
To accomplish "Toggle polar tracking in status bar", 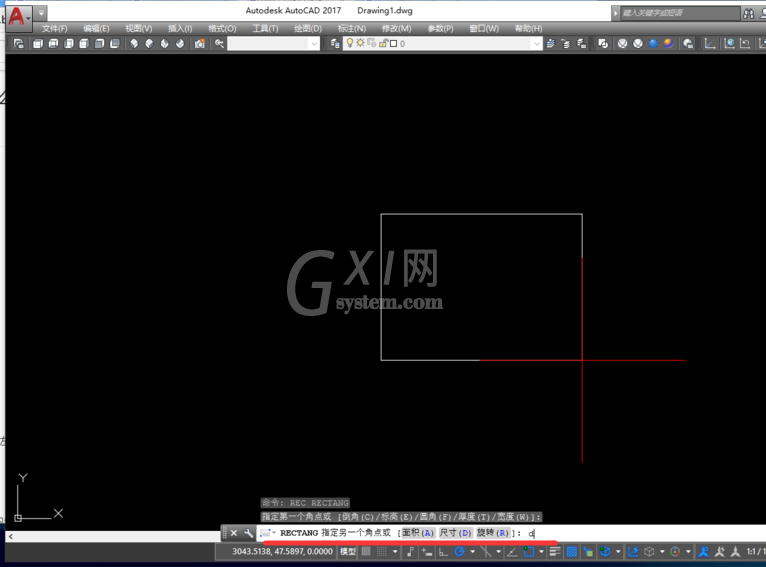I will (x=459, y=552).
